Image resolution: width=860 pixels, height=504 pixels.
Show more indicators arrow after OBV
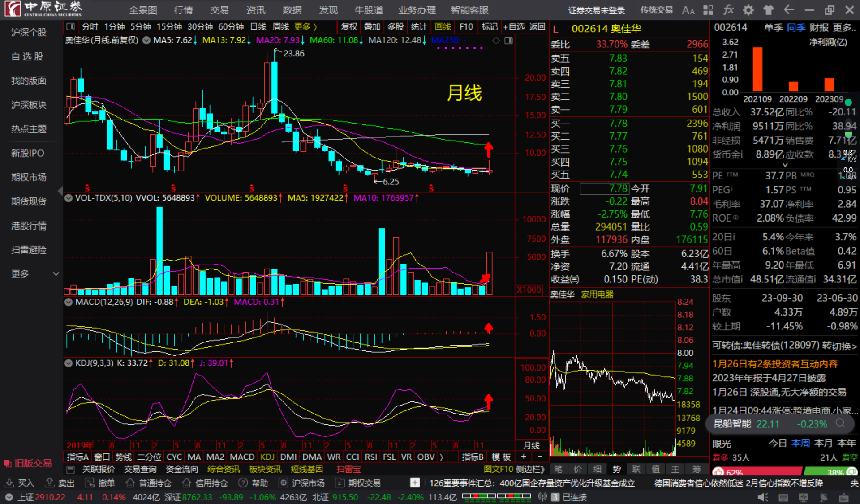point(442,457)
